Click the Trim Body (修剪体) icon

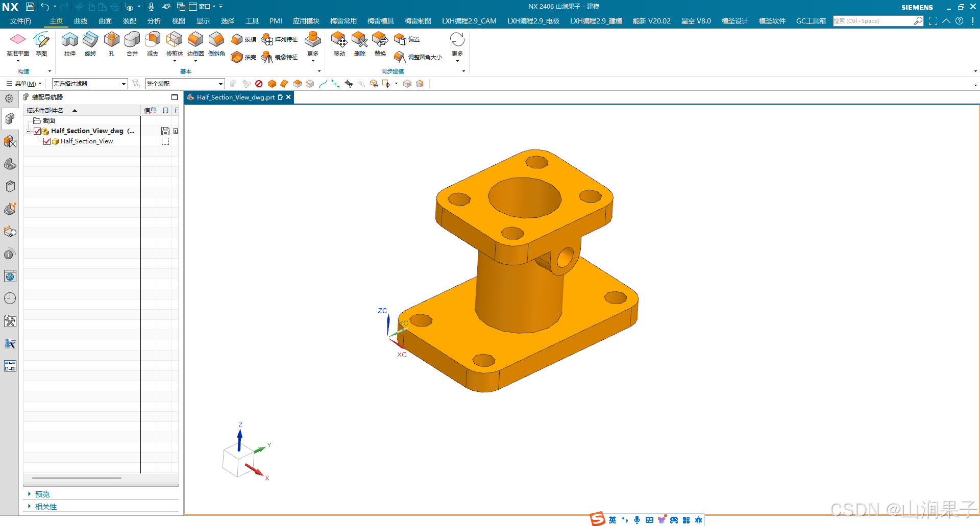tap(175, 39)
